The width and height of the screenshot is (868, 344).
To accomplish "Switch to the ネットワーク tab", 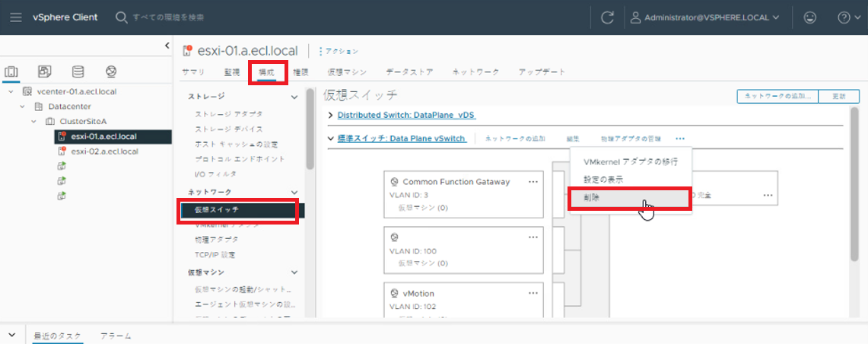I will 475,72.
